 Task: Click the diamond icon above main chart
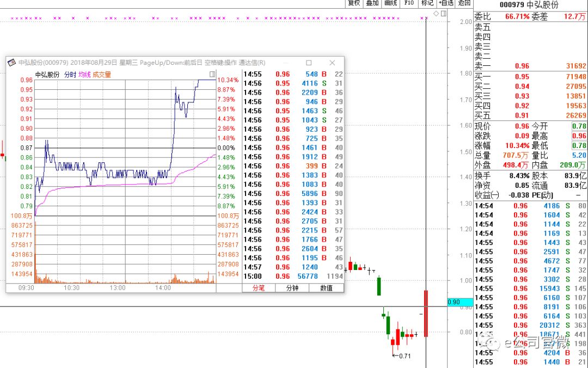pyautogui.click(x=436, y=13)
